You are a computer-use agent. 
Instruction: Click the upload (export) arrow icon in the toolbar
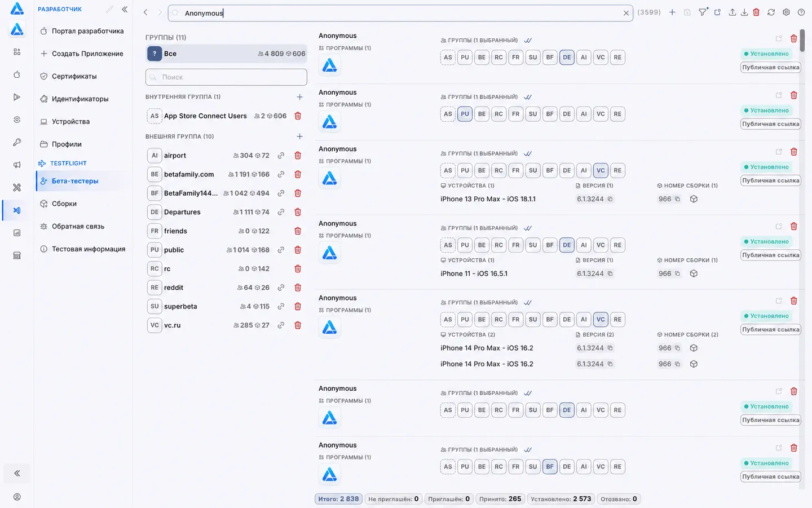[x=732, y=12]
